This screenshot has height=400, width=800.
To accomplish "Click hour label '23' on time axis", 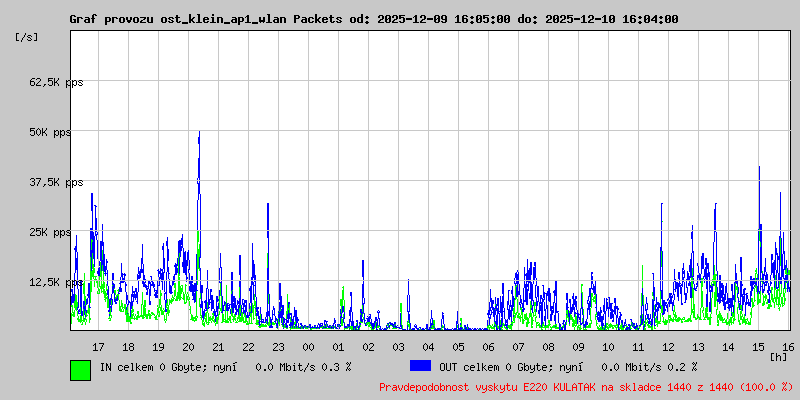I will pos(278,347).
